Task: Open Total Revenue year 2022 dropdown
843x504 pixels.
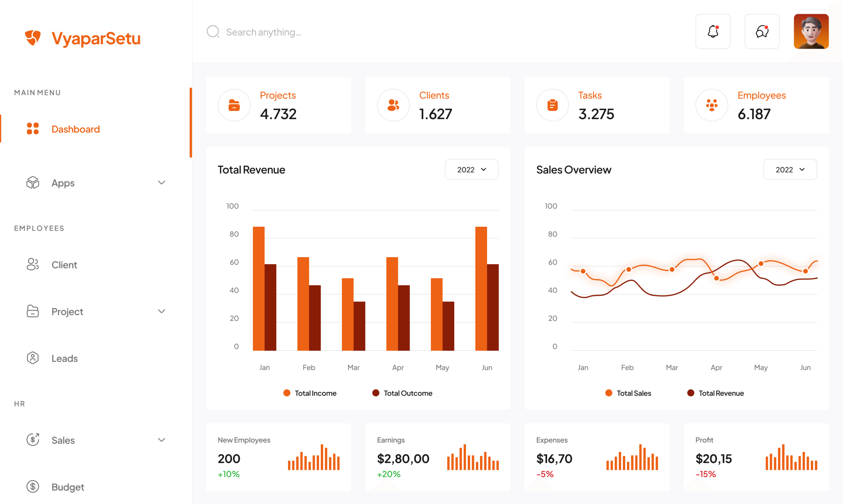Action: pyautogui.click(x=472, y=169)
